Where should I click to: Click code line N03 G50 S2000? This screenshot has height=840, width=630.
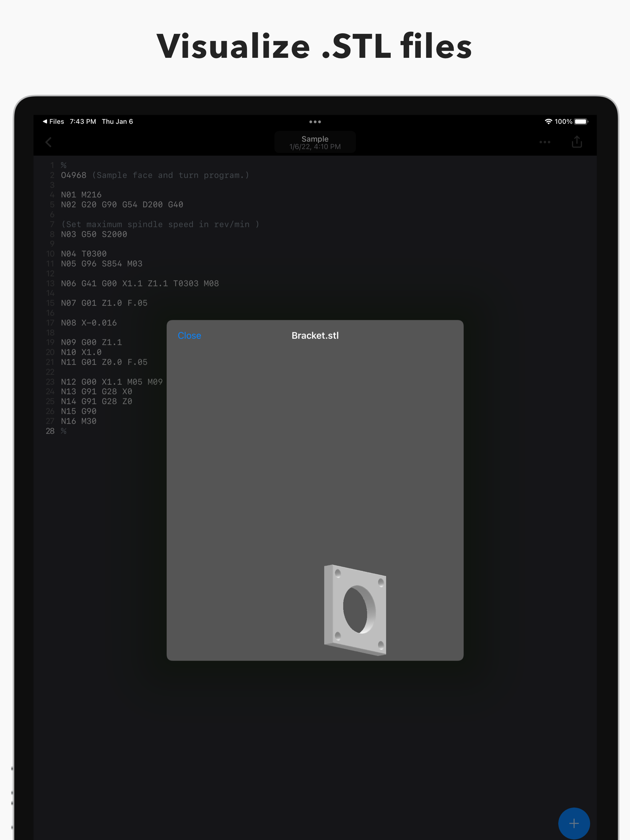[94, 234]
